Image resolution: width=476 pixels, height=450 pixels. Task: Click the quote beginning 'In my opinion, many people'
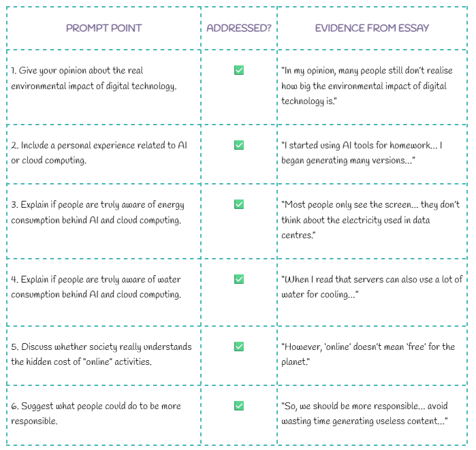(x=366, y=86)
